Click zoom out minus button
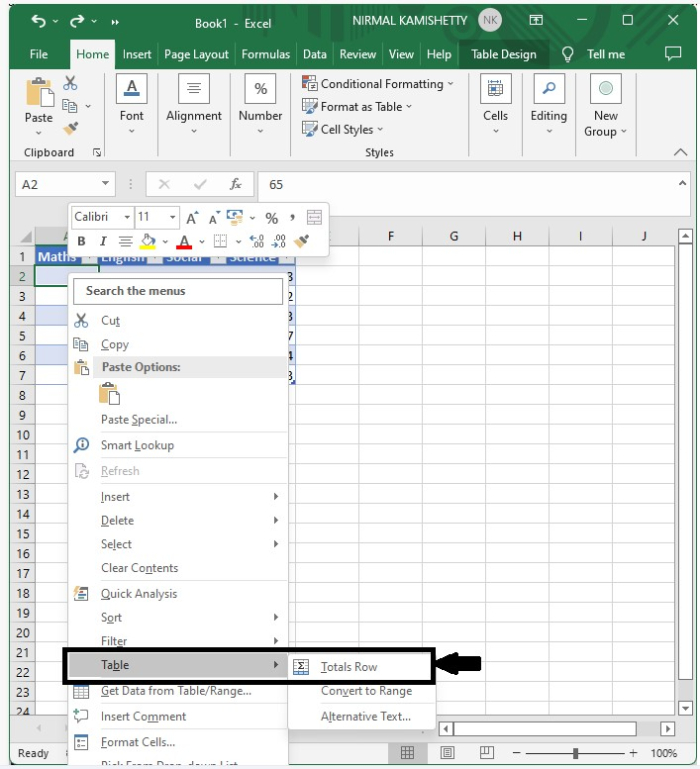Image resolution: width=700 pixels, height=769 pixels. tap(517, 752)
